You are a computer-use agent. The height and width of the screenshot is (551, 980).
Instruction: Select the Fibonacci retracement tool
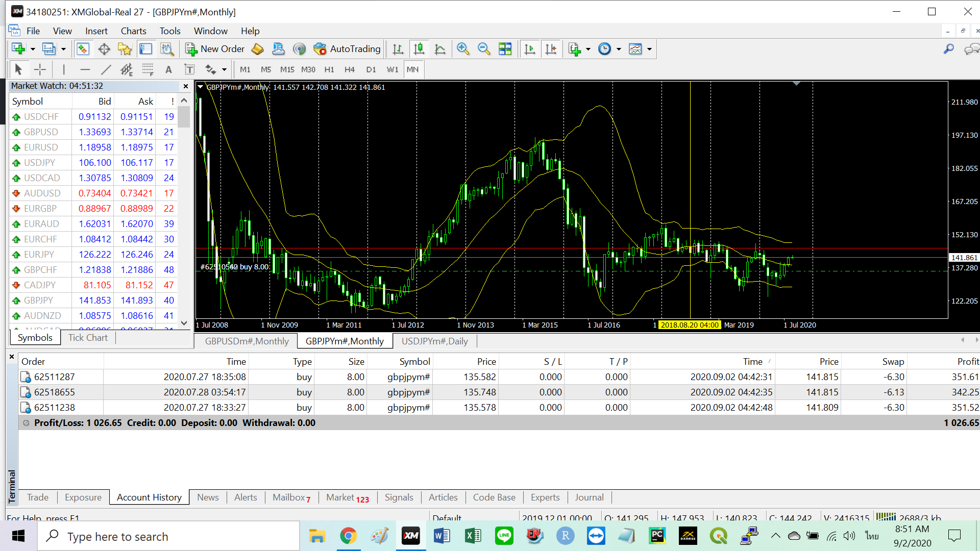(x=148, y=69)
